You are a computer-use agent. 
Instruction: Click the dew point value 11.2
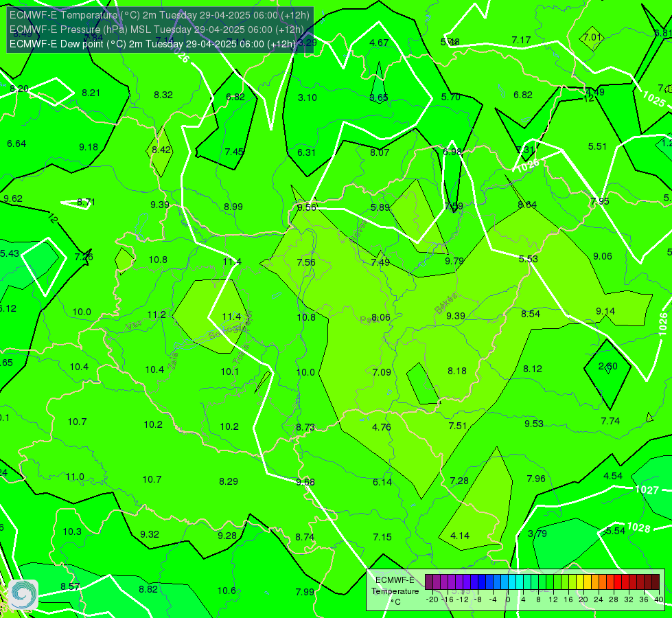coord(157,314)
